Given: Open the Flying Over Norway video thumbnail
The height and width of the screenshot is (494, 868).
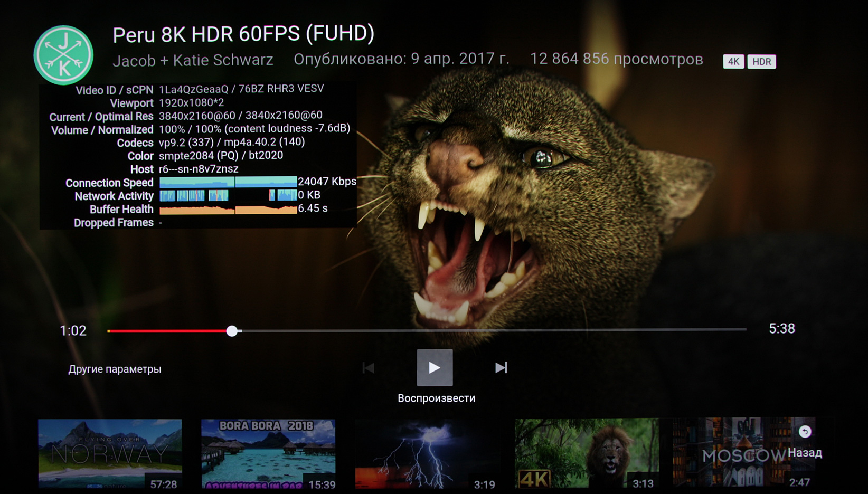Looking at the screenshot, I should [x=110, y=453].
